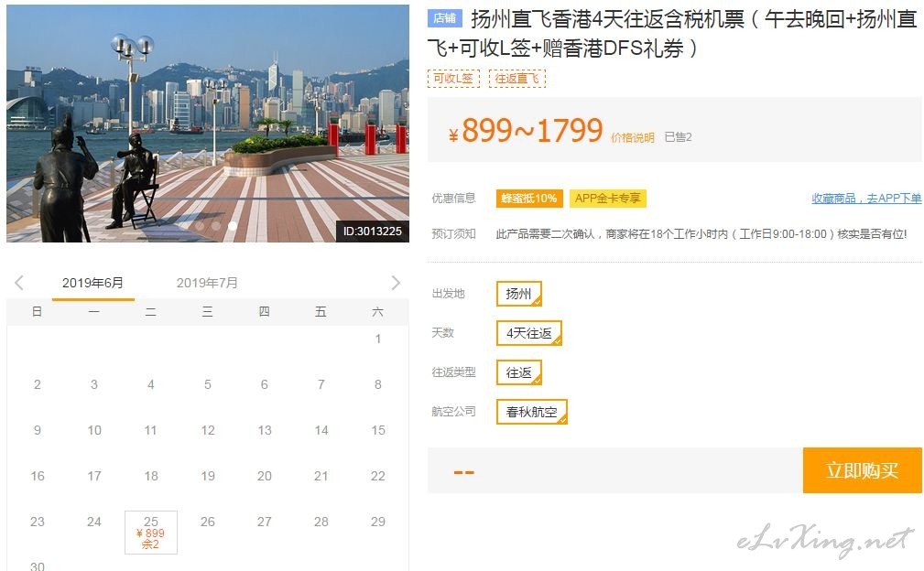Image resolution: width=924 pixels, height=571 pixels.
Task: Click date 4 in the calendar
Action: [151, 384]
